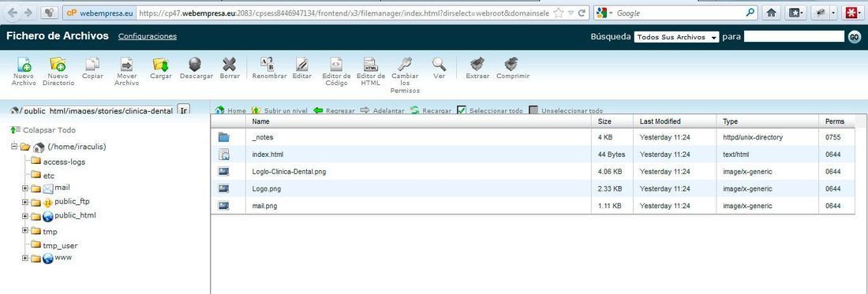
Task: Click the GO search button
Action: tap(854, 37)
